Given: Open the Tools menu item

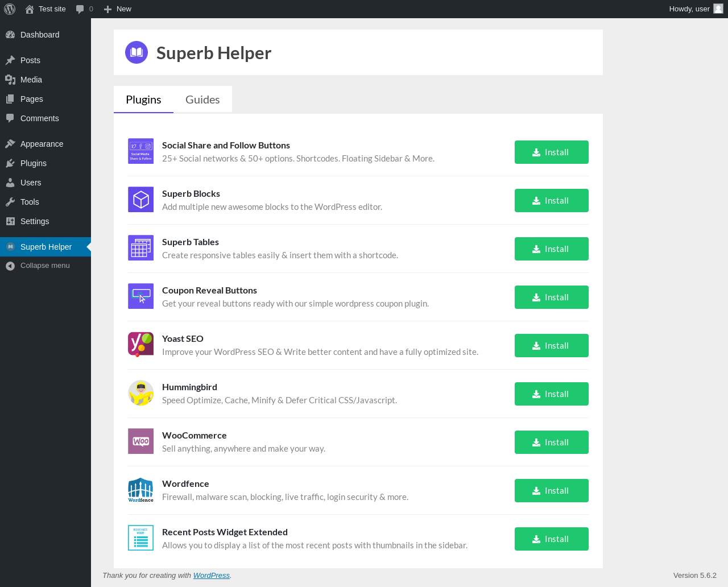Looking at the screenshot, I should pos(45,202).
